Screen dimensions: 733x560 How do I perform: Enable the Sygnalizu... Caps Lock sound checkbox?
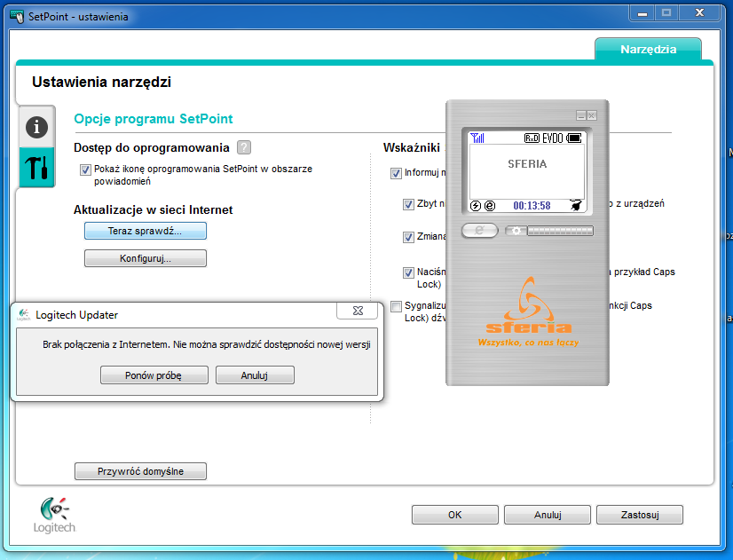point(396,306)
